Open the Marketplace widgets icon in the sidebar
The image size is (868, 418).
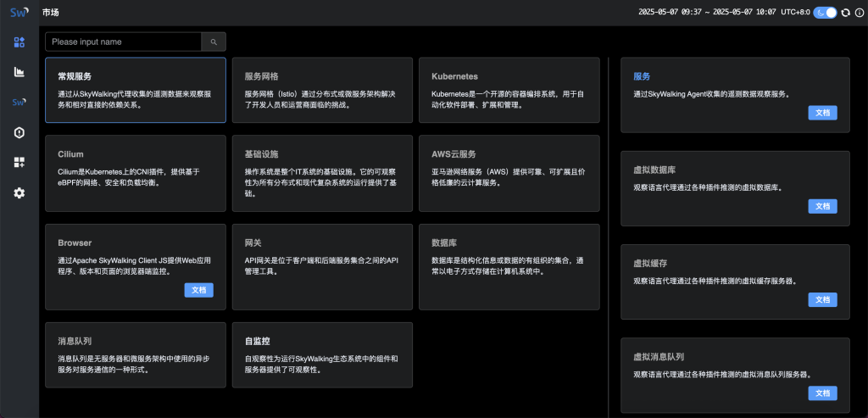(x=19, y=42)
